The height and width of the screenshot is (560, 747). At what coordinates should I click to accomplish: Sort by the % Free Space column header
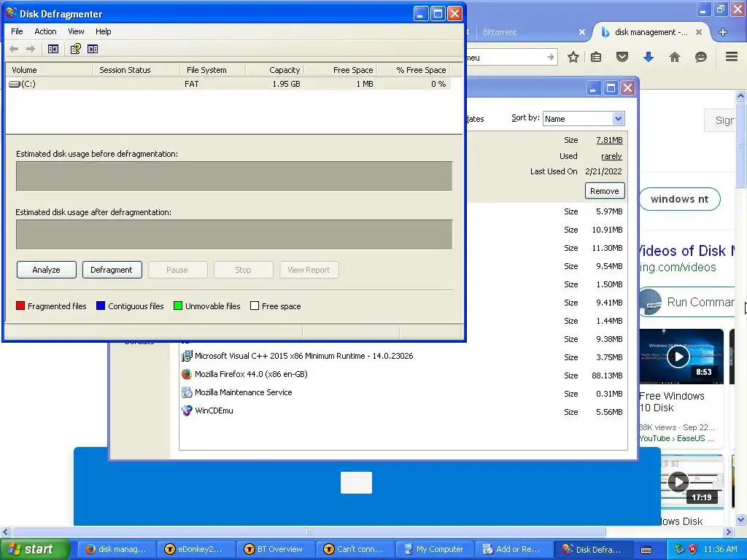click(x=413, y=70)
